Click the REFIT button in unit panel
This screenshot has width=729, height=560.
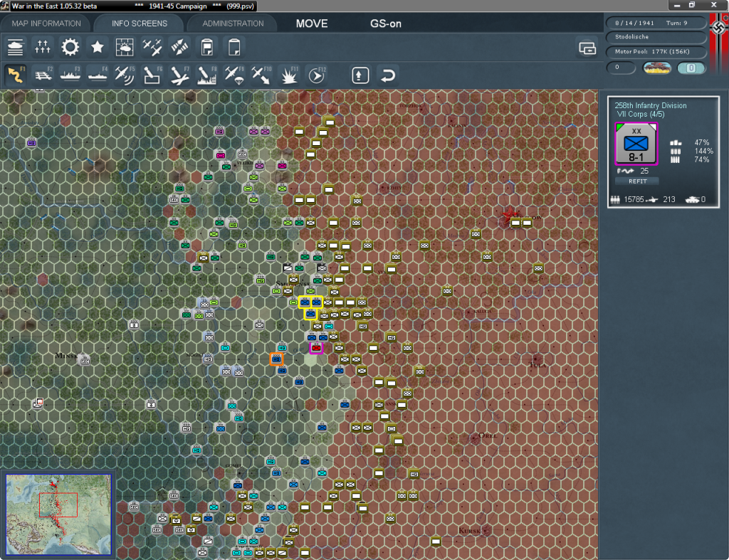pyautogui.click(x=637, y=181)
